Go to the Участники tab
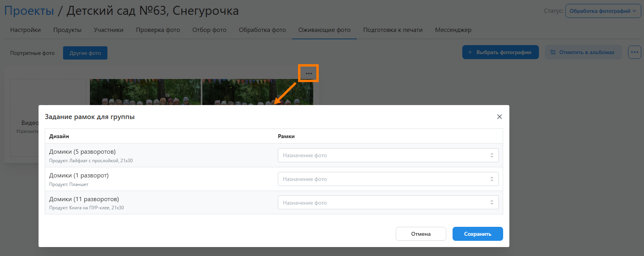The height and width of the screenshot is (256, 644). [x=109, y=30]
